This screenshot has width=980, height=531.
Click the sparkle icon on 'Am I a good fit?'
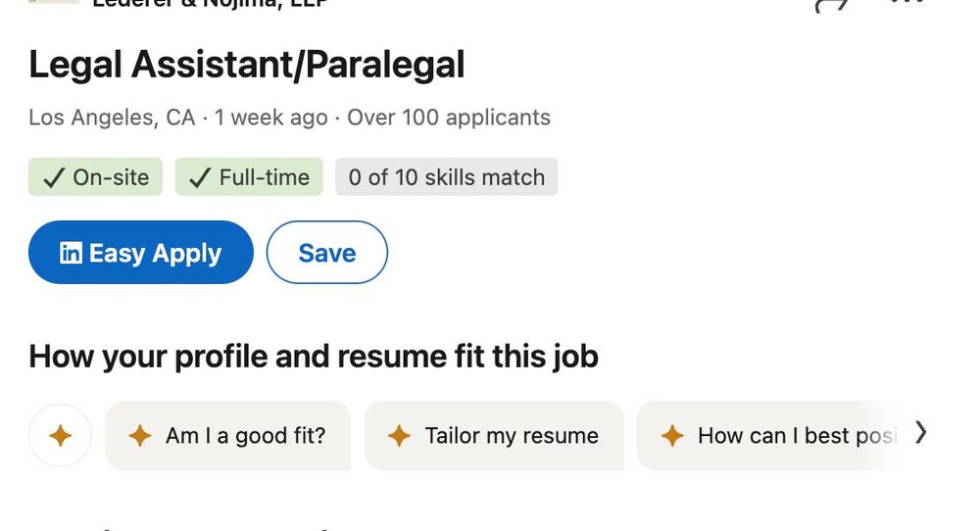coord(140,435)
